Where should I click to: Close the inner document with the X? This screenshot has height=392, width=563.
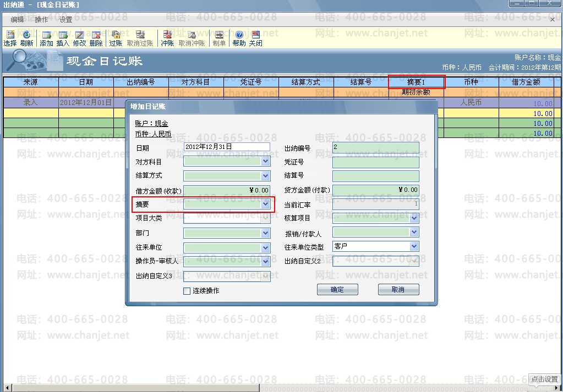point(552,20)
